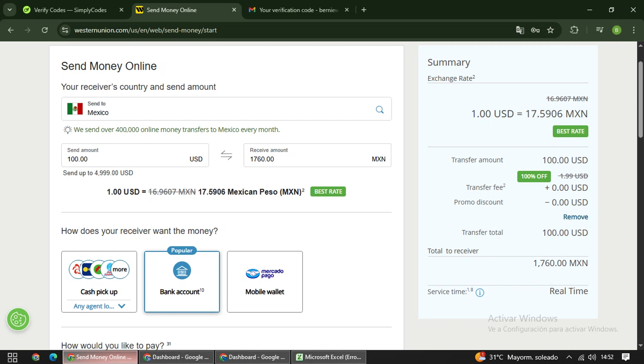Click the Google Translate icon in address bar
Image resolution: width=644 pixels, height=364 pixels.
point(520,30)
